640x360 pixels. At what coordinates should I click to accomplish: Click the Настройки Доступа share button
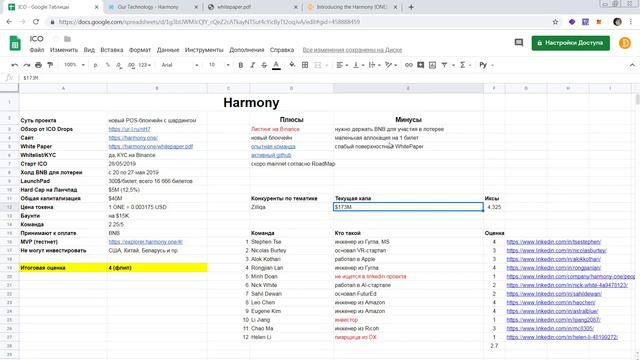coord(571,43)
